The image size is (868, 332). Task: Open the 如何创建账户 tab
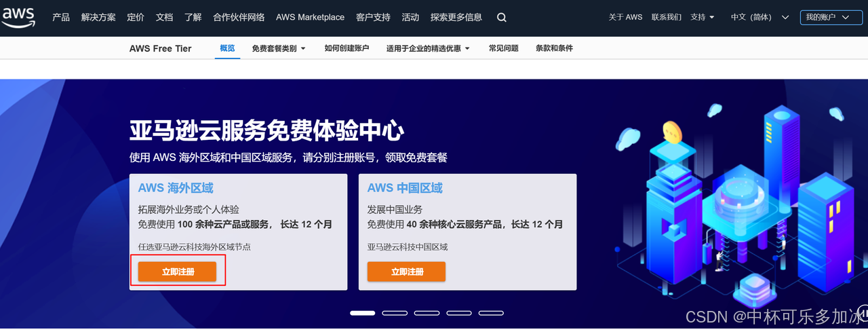pos(347,48)
